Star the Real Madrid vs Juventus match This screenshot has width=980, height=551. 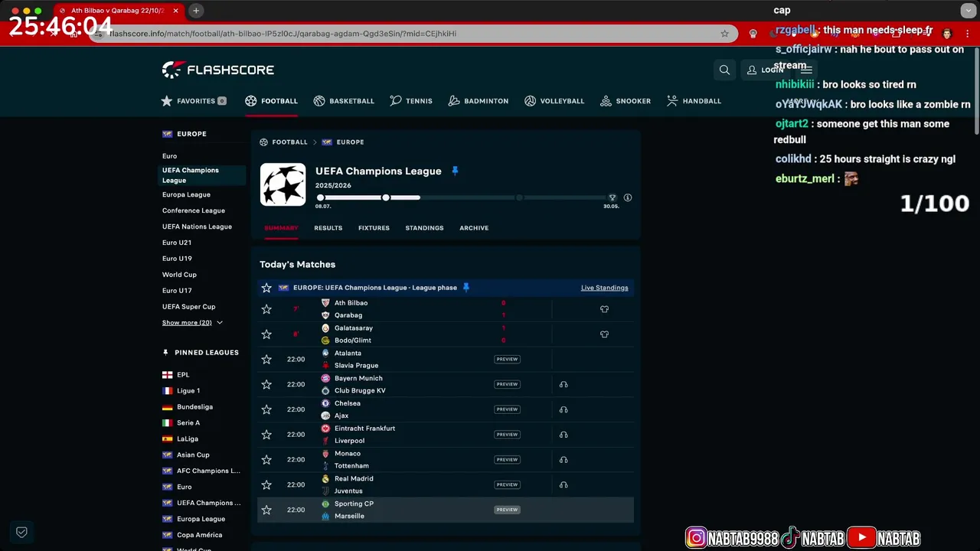tap(266, 484)
